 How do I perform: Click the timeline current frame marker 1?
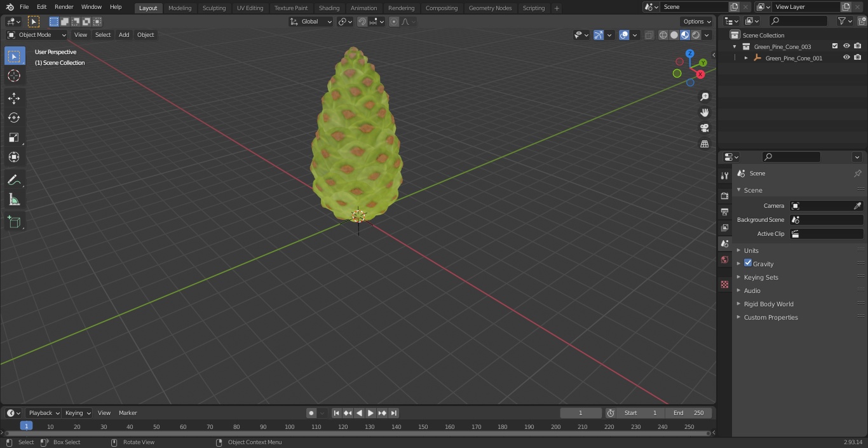[x=26, y=426]
